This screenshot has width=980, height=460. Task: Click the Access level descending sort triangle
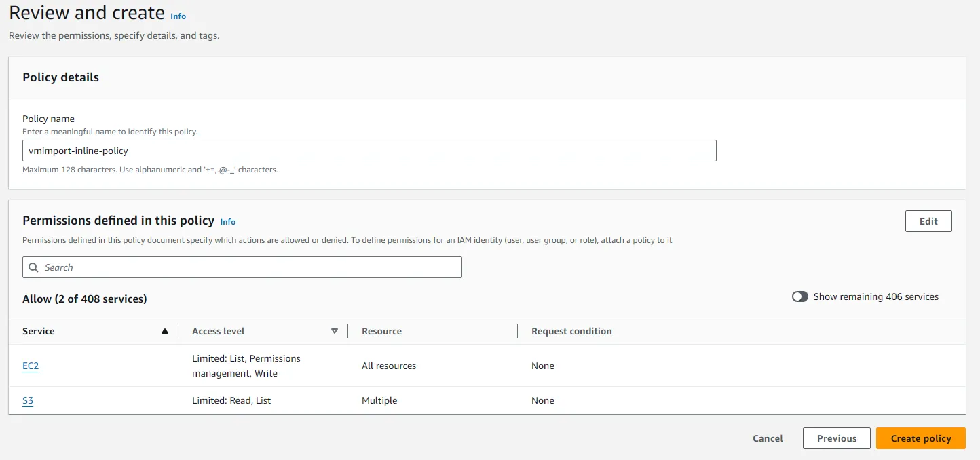click(334, 331)
